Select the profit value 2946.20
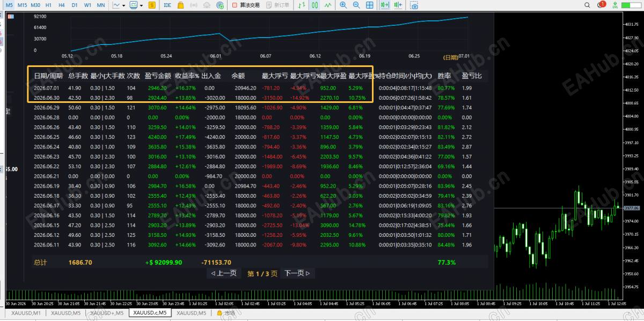 pos(156,88)
